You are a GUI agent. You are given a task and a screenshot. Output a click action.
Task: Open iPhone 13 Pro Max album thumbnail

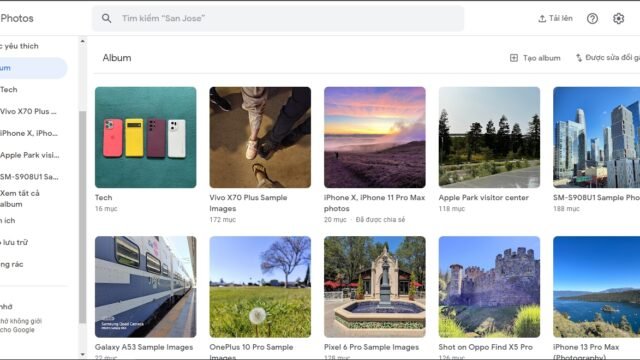point(596,287)
